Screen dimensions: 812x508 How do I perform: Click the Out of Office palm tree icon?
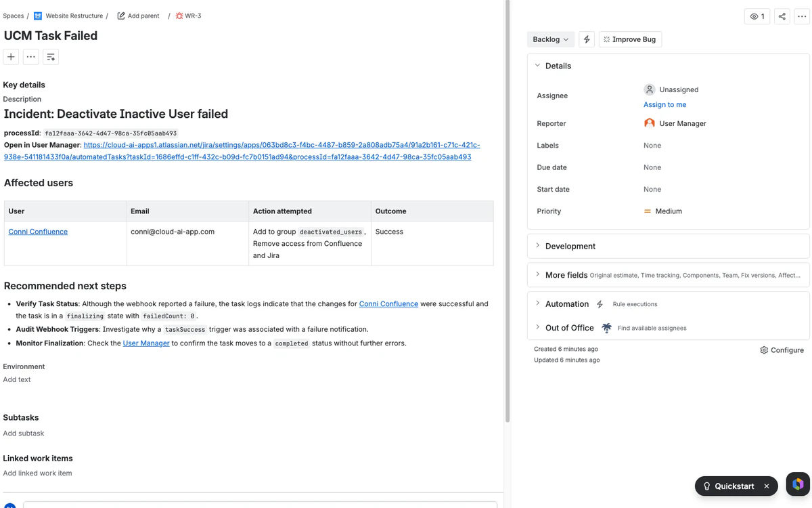[x=606, y=328]
